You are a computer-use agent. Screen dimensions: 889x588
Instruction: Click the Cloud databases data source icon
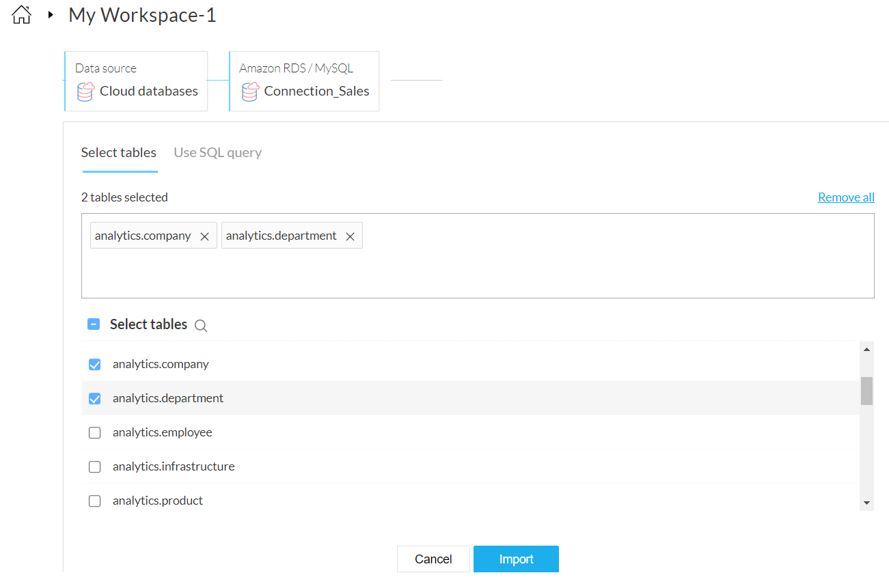point(85,92)
